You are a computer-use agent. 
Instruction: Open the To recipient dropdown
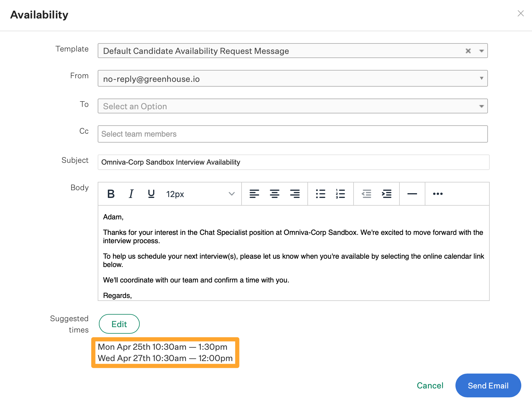point(293,106)
